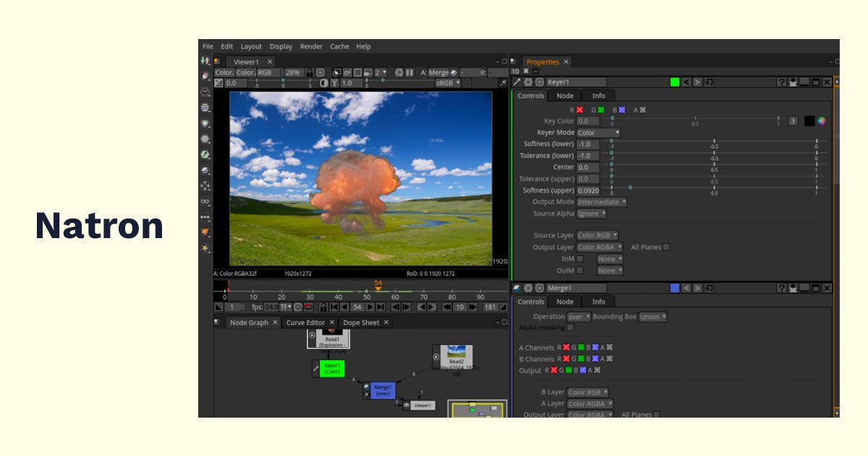Click the Keyer1 settings gear icon
This screenshot has width=868, height=456.
tap(528, 82)
